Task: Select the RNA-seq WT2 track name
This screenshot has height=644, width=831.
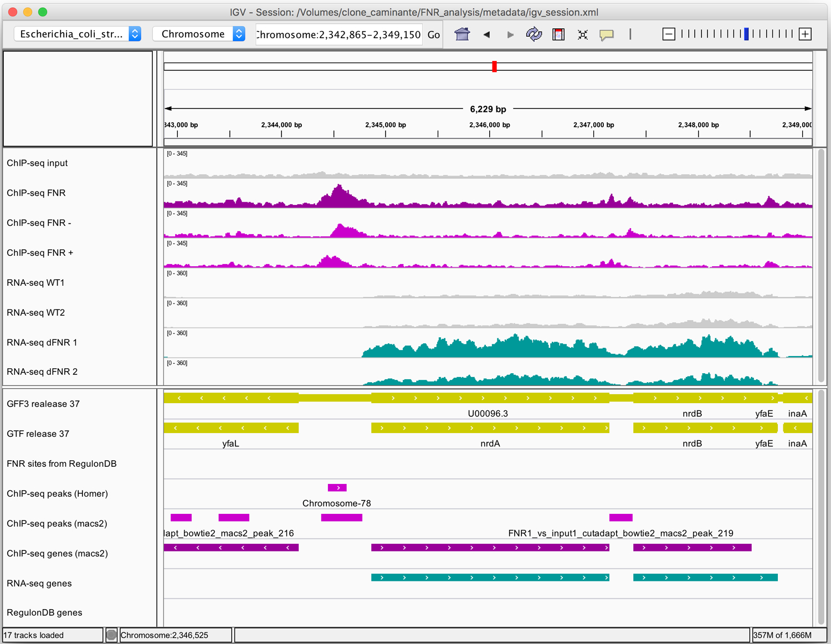Action: point(35,312)
